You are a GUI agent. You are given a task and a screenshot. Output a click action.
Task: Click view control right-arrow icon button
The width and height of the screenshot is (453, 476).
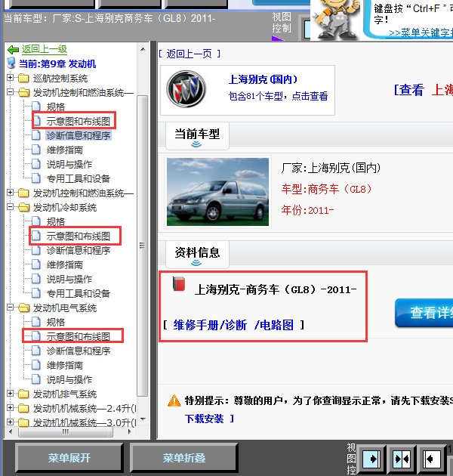[x=371, y=459]
